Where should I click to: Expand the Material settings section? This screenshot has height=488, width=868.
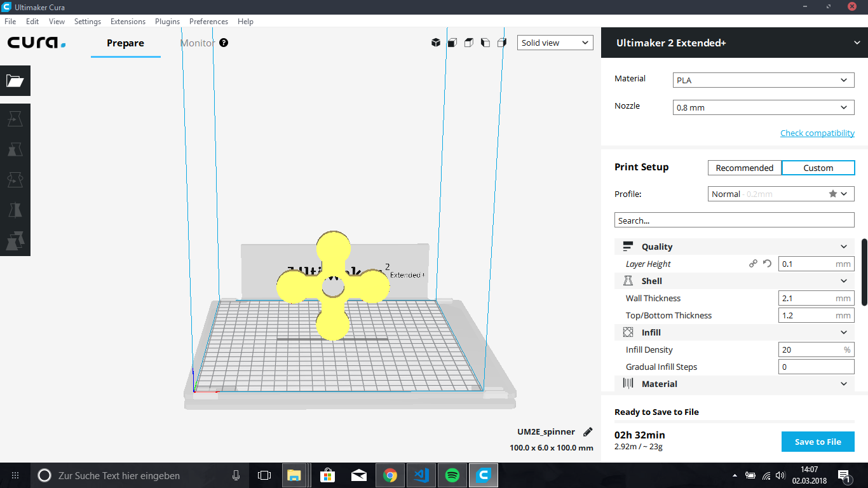click(x=735, y=384)
